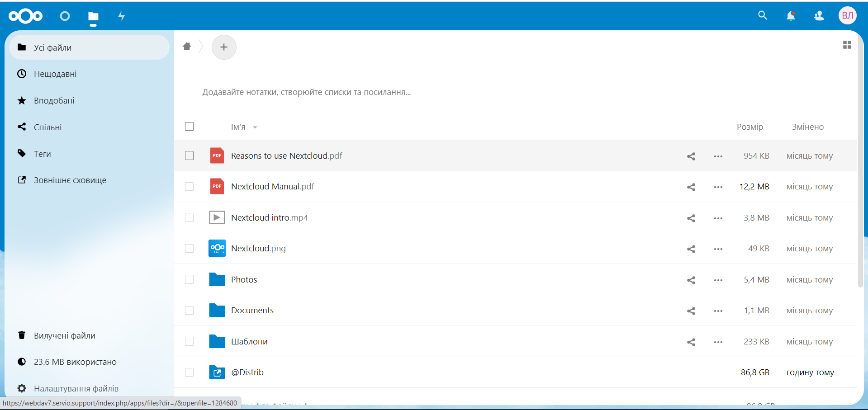Open the Activity lightning bolt icon
Image resolution: width=868 pixels, height=410 pixels.
(121, 16)
